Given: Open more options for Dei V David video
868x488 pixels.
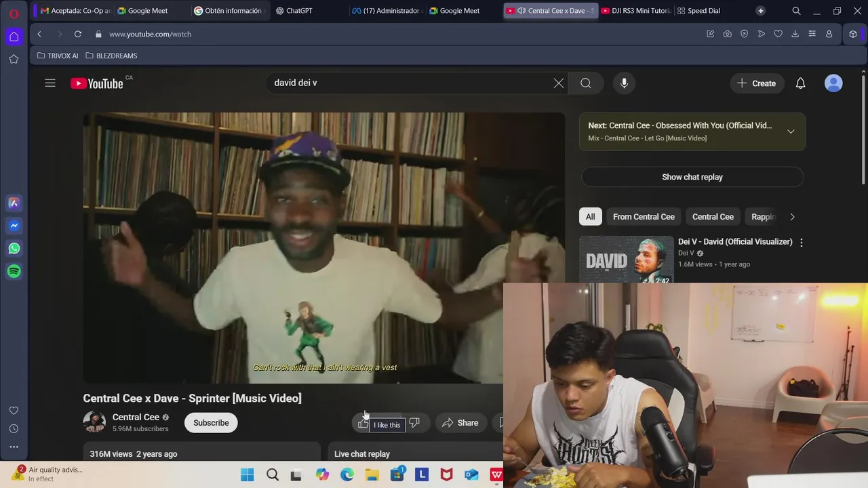Looking at the screenshot, I should click(802, 243).
